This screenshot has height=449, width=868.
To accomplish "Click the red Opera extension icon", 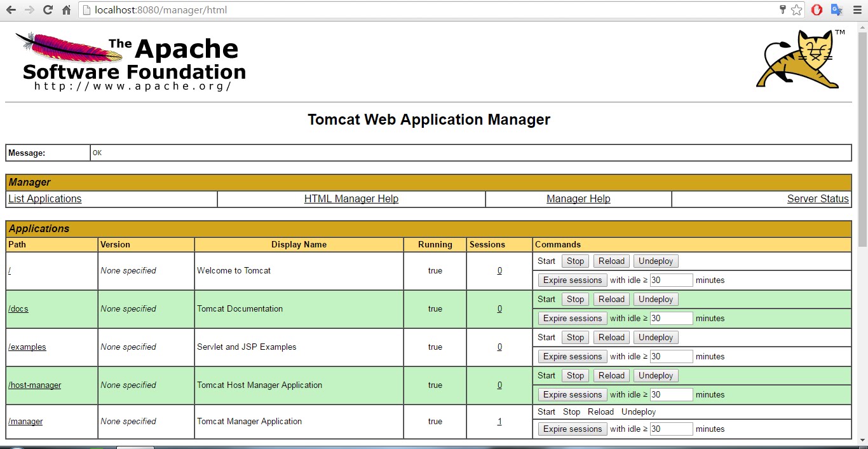I will [817, 10].
